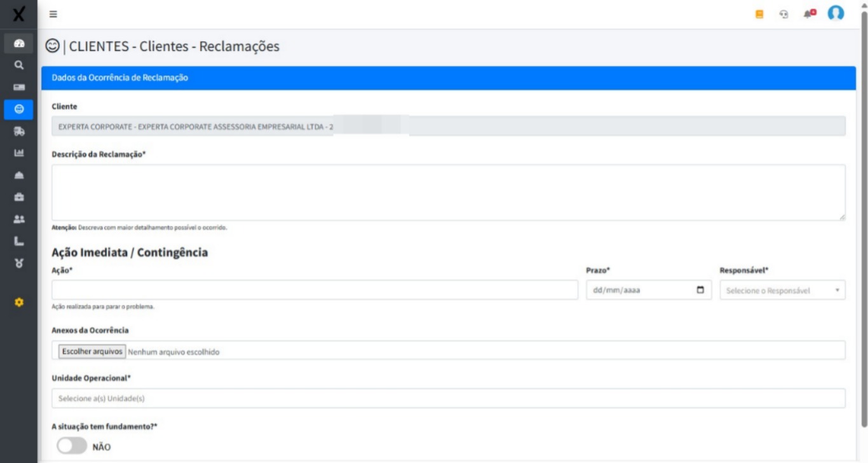Screen dimensions: 868x463
Task: Click the 'Escolher arquivos' button
Action: click(x=92, y=351)
